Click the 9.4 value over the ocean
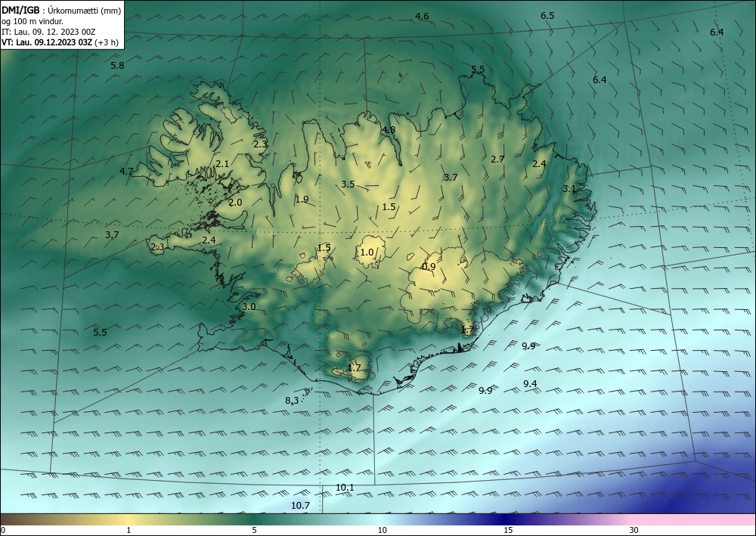The image size is (756, 536). click(531, 384)
